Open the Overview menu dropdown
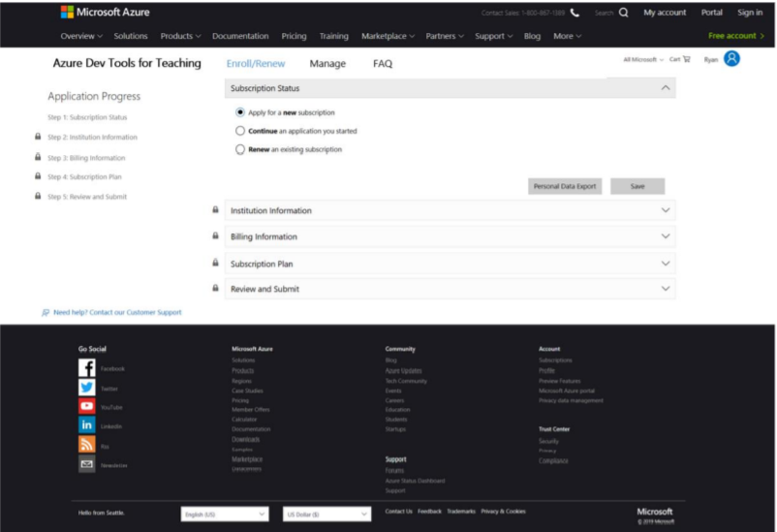777x532 pixels. 81,36
